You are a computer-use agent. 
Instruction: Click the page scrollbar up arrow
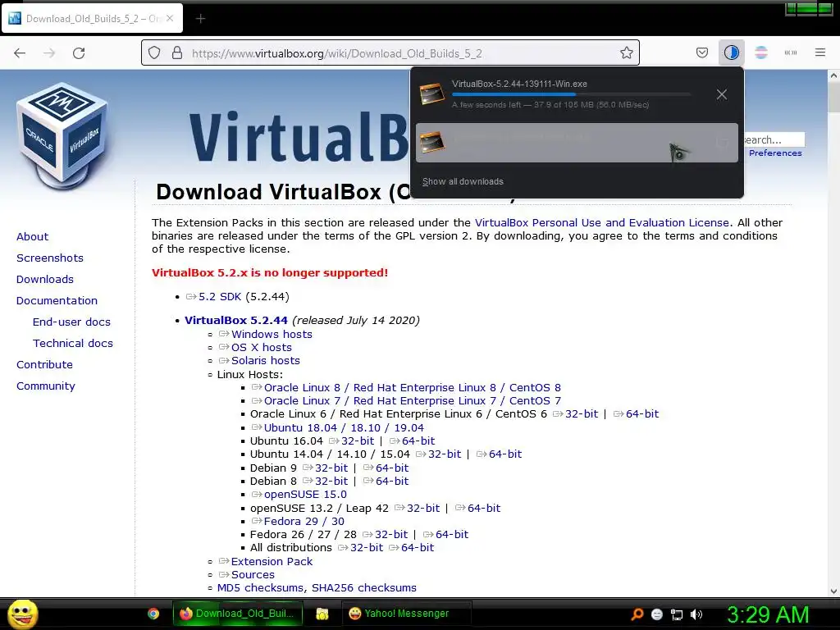point(833,76)
